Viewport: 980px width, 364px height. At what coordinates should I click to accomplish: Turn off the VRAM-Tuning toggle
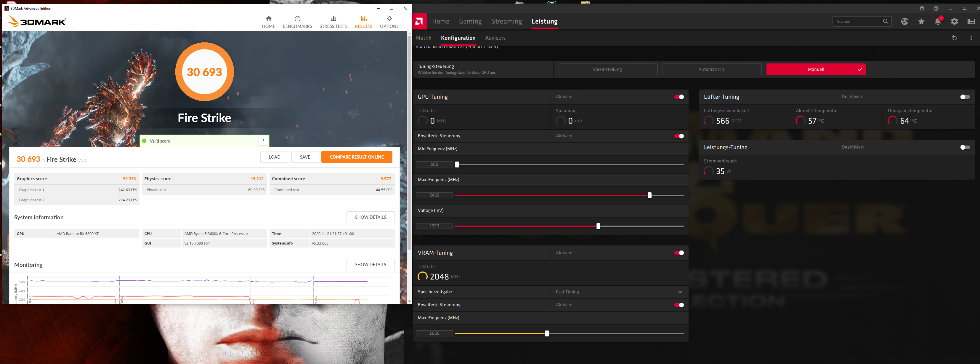pyautogui.click(x=679, y=253)
